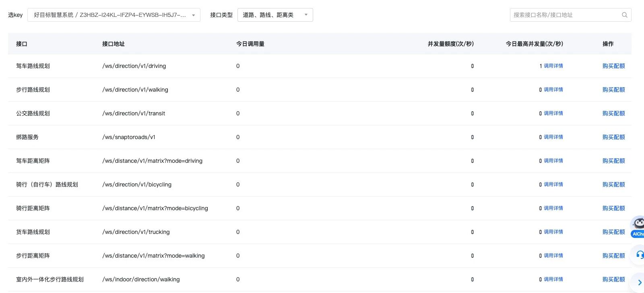
Task: Open 调用详情 for 公交路线规划
Action: (x=553, y=113)
